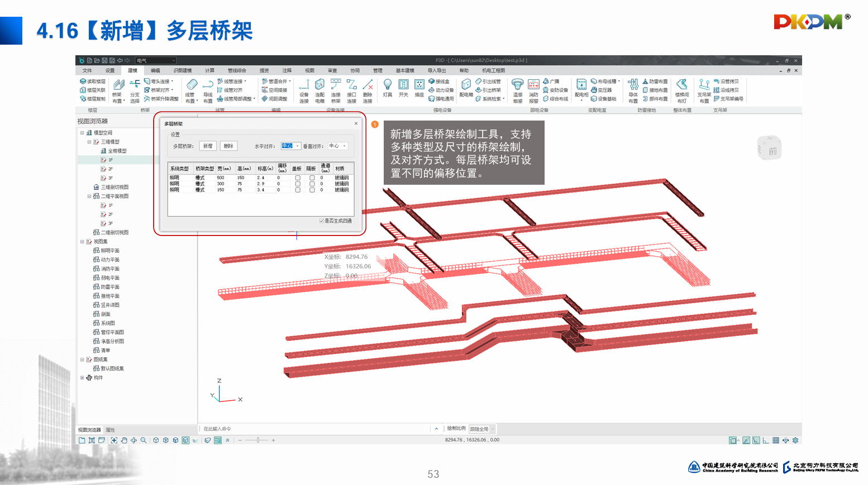Image resolution: width=868 pixels, height=485 pixels.
Task: Run the 桥架升降调整 tray elevation tool
Action: (x=161, y=99)
